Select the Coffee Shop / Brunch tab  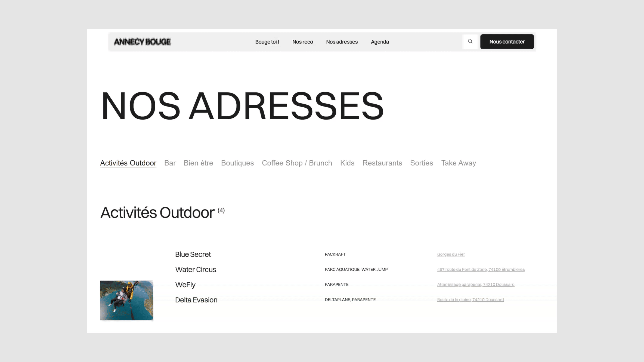click(297, 163)
